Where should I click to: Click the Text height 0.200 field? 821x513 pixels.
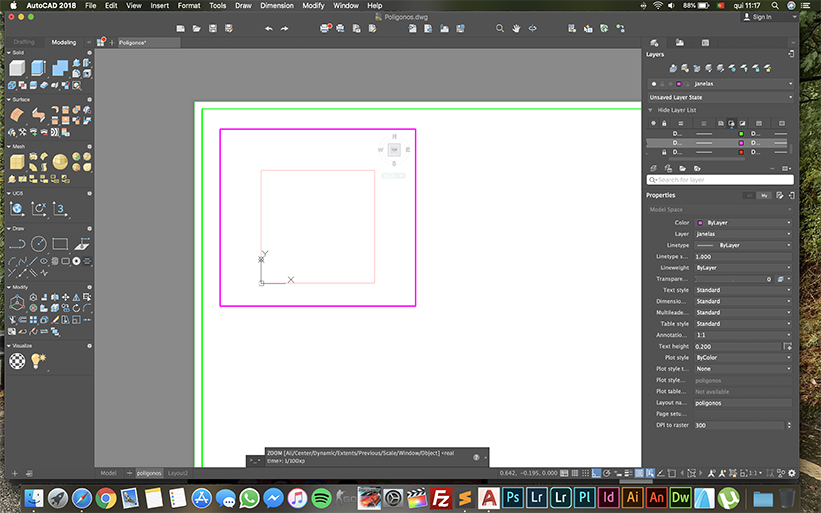pos(737,347)
